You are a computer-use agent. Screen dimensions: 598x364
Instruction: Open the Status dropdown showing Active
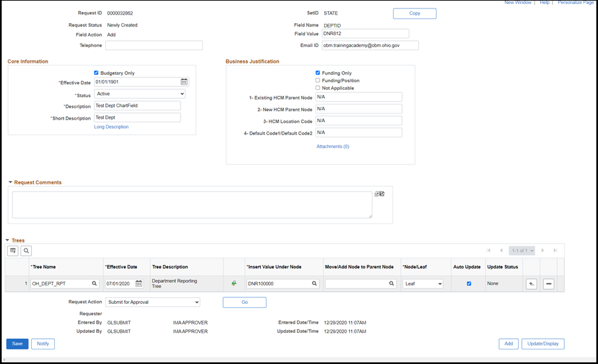(140, 94)
